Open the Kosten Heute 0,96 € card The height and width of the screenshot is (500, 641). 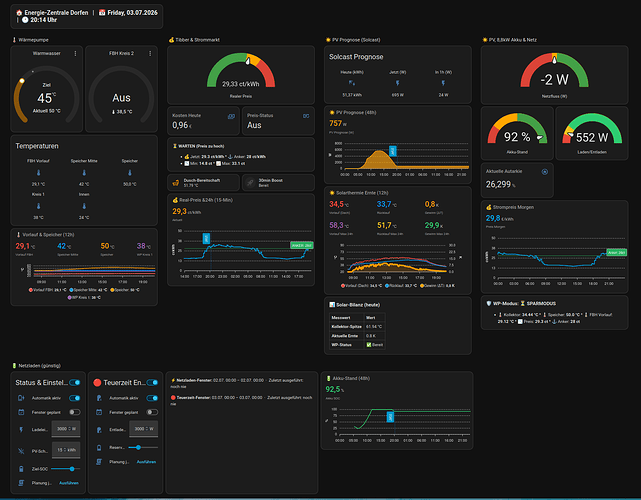(x=204, y=121)
